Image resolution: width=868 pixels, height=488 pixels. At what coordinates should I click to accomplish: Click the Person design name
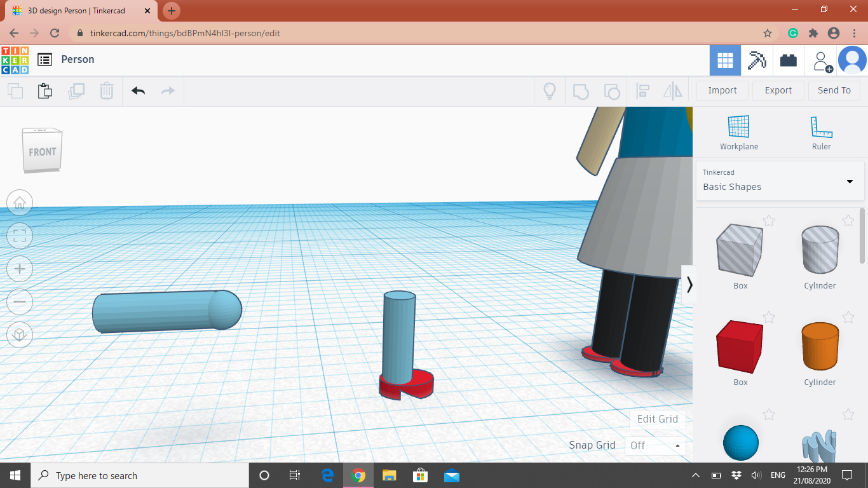point(78,59)
